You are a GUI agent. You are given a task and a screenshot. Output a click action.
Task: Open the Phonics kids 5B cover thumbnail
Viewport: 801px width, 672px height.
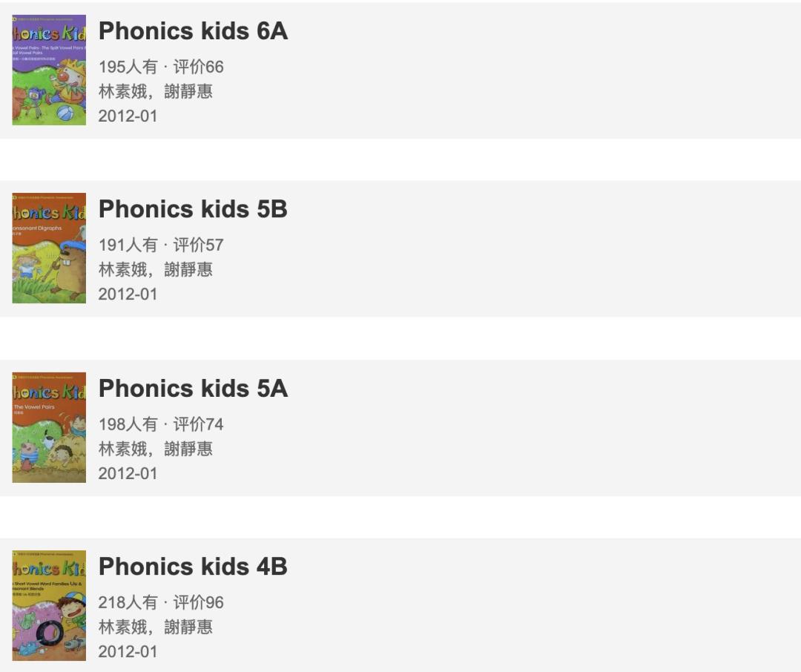(49, 248)
